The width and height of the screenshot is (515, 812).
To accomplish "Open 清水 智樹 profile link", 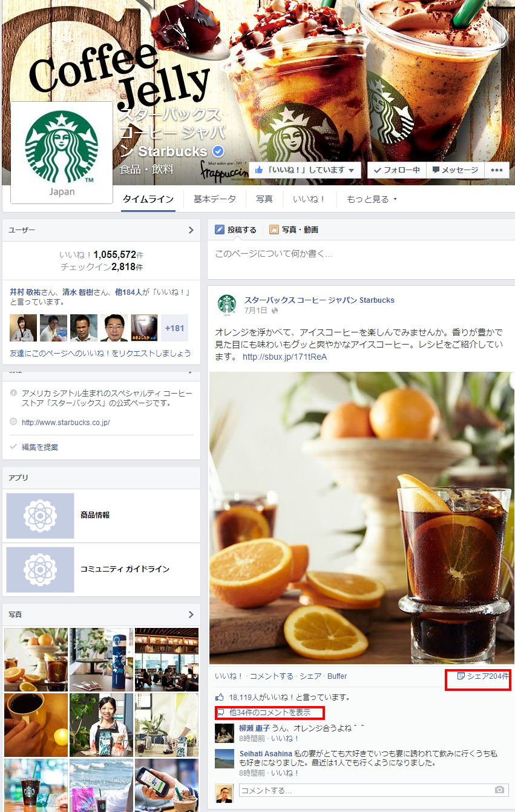I will pyautogui.click(x=79, y=291).
